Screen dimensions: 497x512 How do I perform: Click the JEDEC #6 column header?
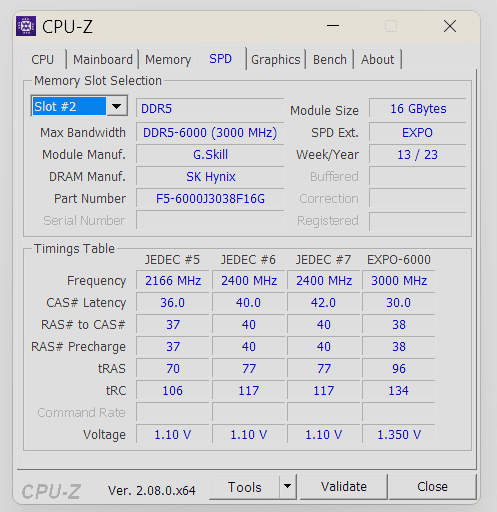pyautogui.click(x=248, y=260)
